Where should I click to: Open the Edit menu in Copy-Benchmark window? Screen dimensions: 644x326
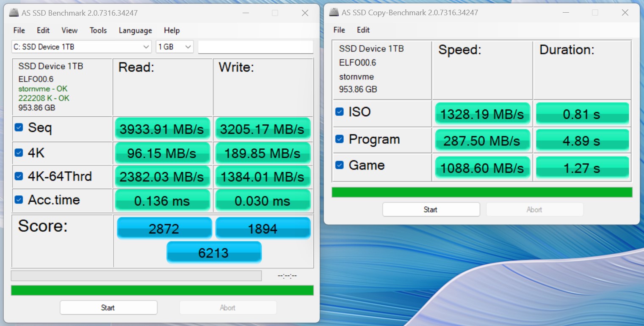point(363,30)
